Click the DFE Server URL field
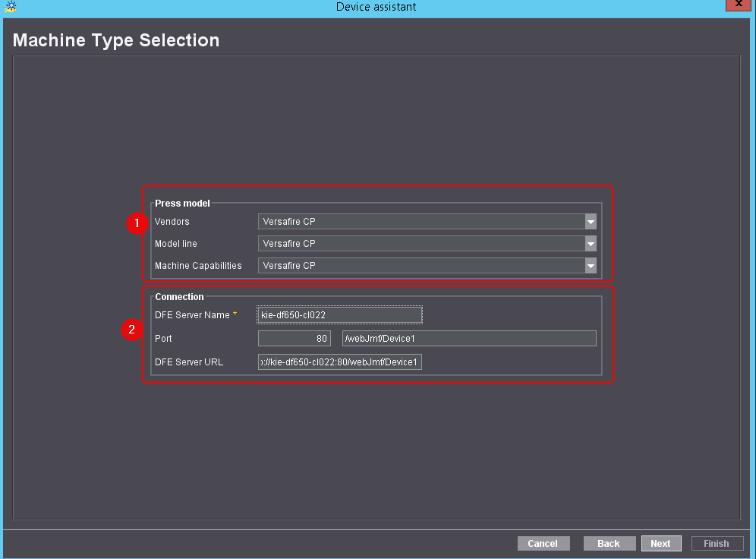The width and height of the screenshot is (756, 559). (339, 362)
